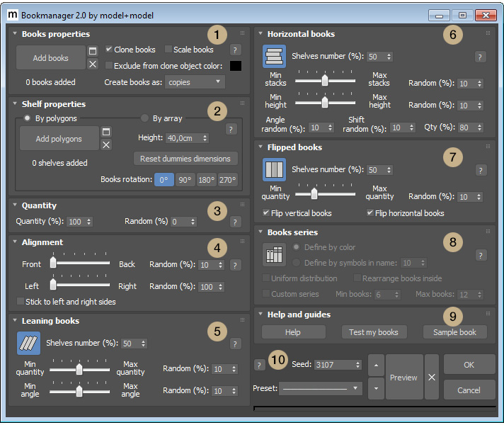
Task: Collapse Alignment rollout
Action: 14,242
